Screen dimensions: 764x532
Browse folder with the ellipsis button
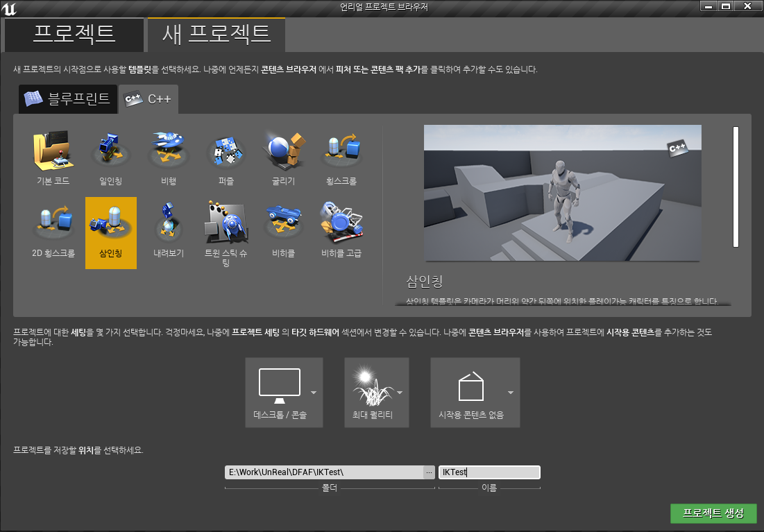click(429, 472)
